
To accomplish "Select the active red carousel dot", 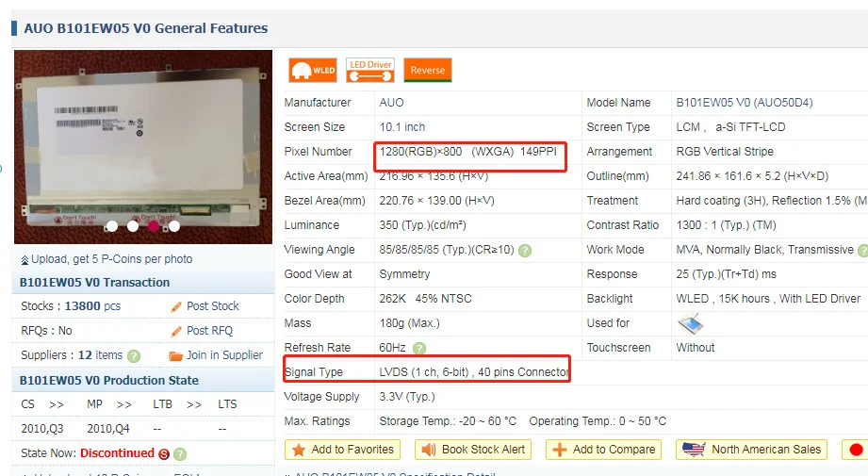I will pyautogui.click(x=154, y=226).
